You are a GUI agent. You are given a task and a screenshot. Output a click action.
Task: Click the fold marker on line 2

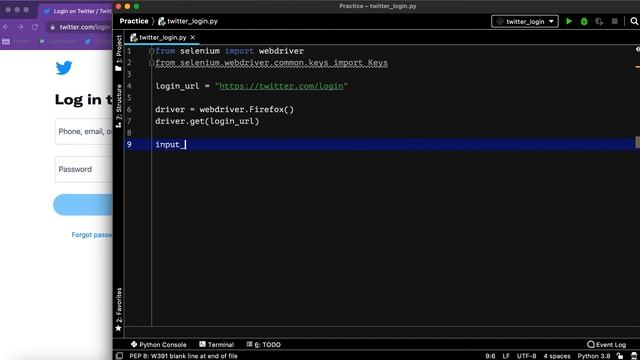[151, 63]
